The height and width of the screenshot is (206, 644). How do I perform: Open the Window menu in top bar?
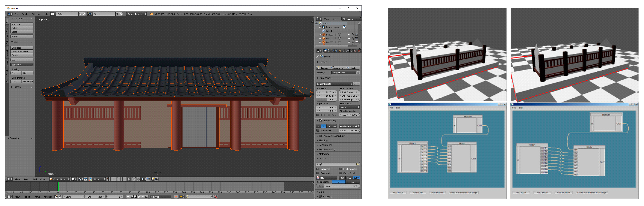36,14
